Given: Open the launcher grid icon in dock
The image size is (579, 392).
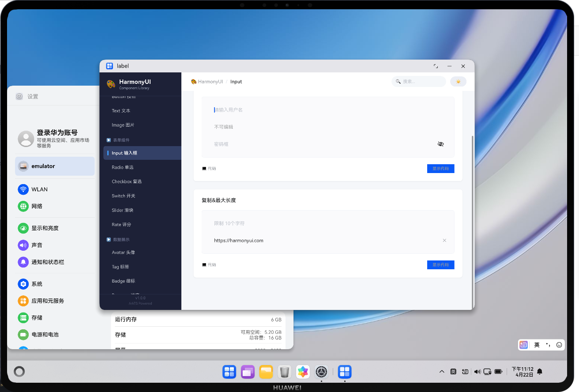Looking at the screenshot, I should click(x=229, y=372).
